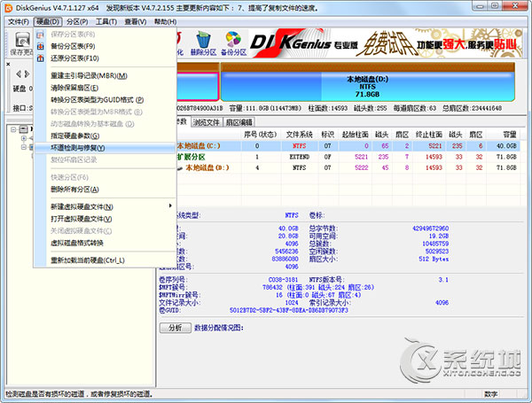Click the 数字 indicator in status bar

click(490, 394)
